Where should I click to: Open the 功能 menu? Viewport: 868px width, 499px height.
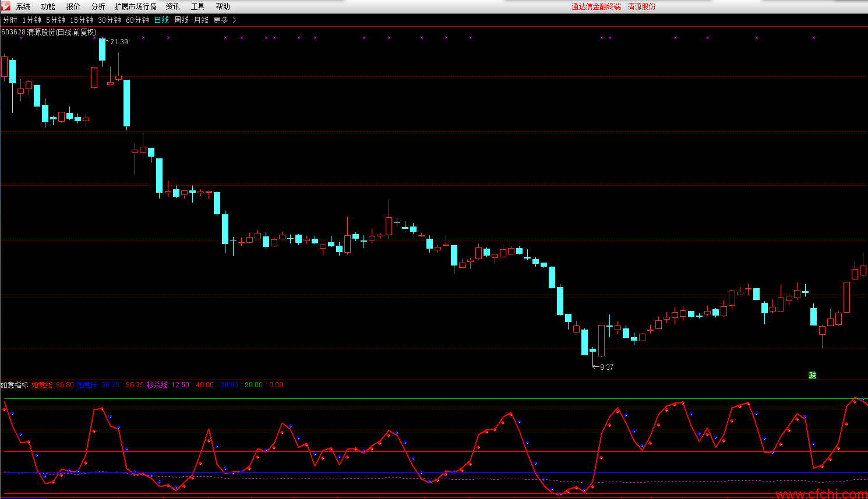pyautogui.click(x=48, y=7)
